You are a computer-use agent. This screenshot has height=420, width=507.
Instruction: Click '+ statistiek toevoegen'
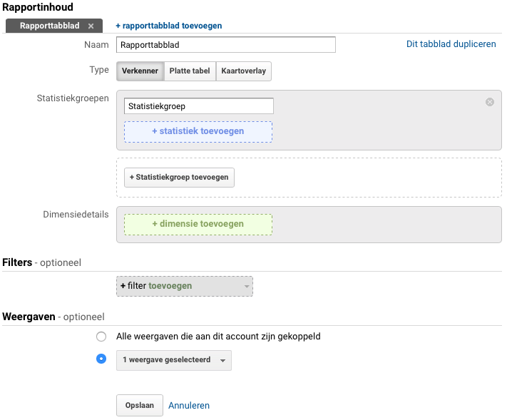(x=198, y=131)
